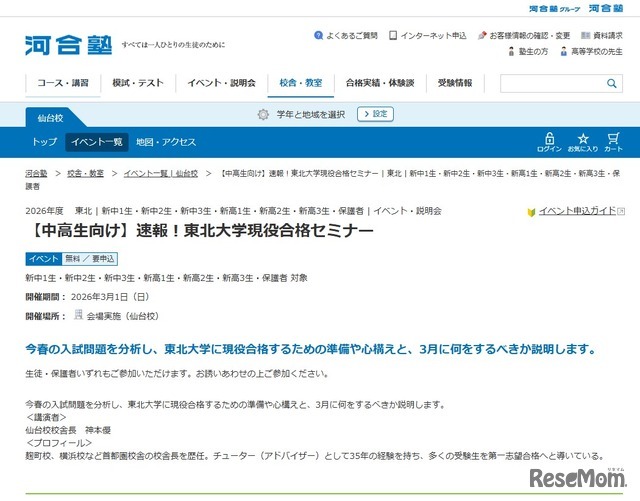Viewport: 640px width, 501px height.
Task: Click the イベント blue tag label
Action: pyautogui.click(x=44, y=259)
